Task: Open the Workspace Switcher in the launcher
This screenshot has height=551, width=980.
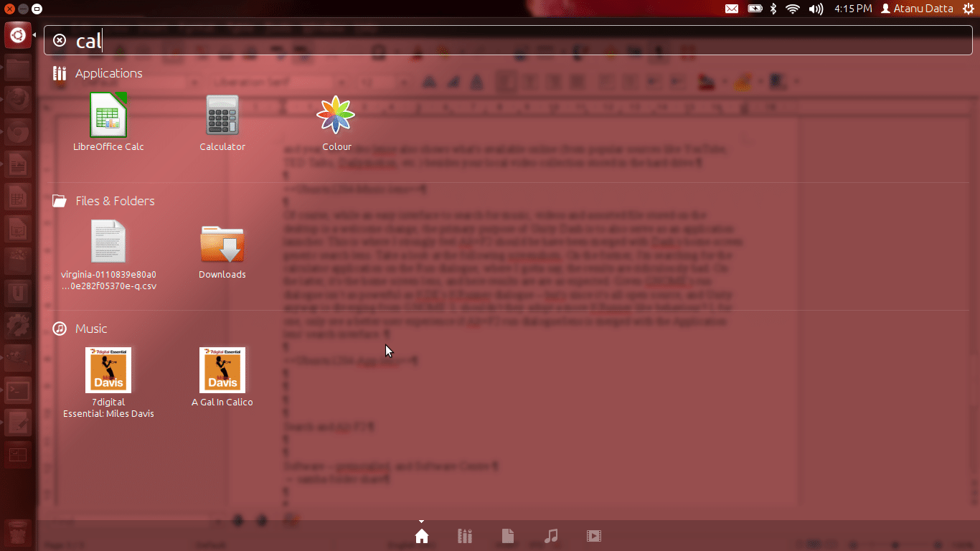Action: coord(18,455)
